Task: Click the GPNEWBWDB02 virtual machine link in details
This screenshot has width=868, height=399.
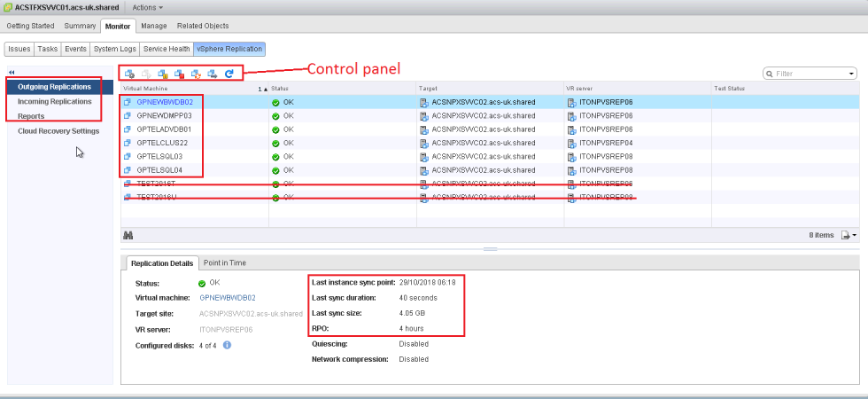Action: (x=228, y=298)
